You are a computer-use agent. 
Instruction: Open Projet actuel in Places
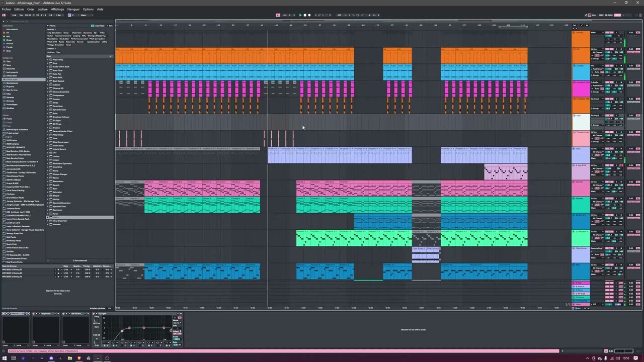point(13,133)
